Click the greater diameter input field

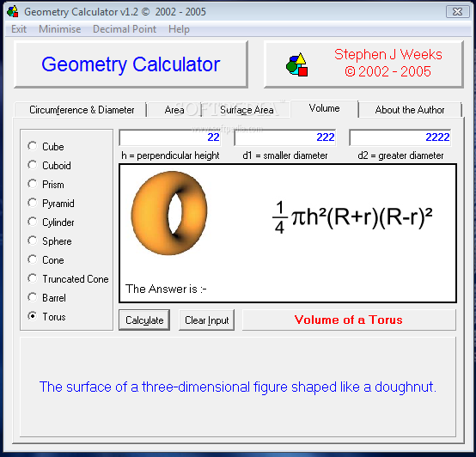[400, 137]
